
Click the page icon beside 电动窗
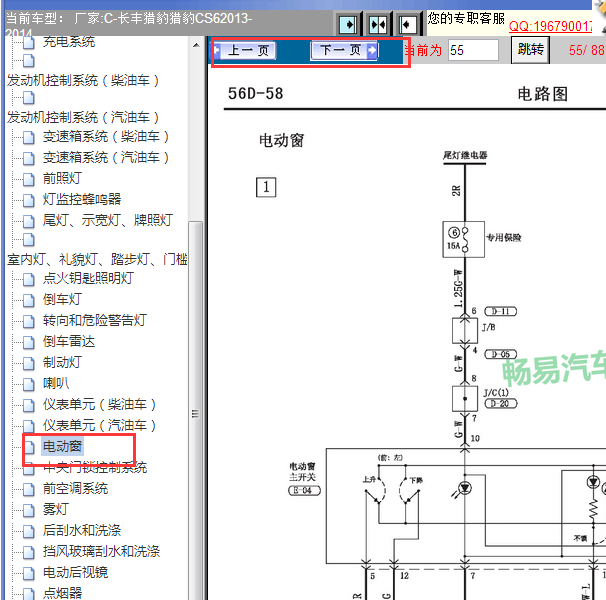29,447
